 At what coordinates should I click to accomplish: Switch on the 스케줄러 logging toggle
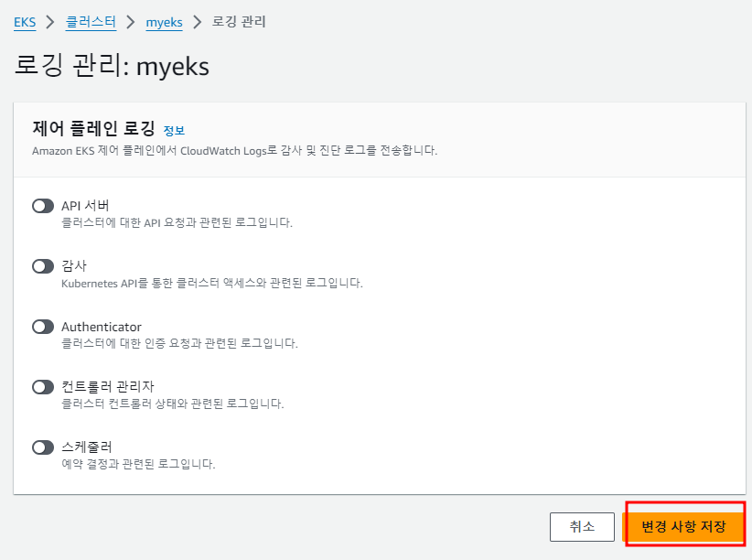click(43, 447)
